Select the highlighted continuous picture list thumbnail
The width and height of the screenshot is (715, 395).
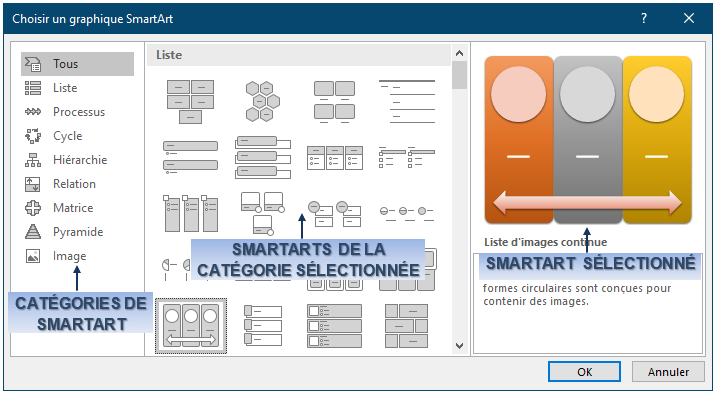pyautogui.click(x=191, y=326)
